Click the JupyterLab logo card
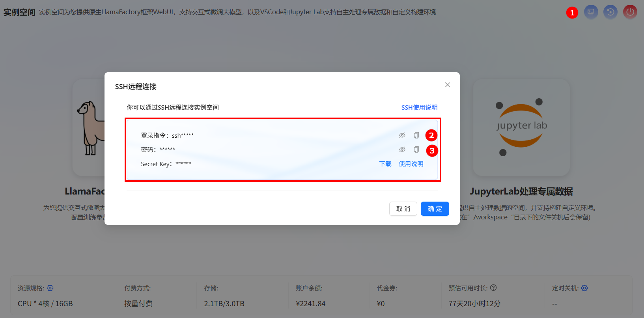The height and width of the screenshot is (318, 644). (x=521, y=127)
